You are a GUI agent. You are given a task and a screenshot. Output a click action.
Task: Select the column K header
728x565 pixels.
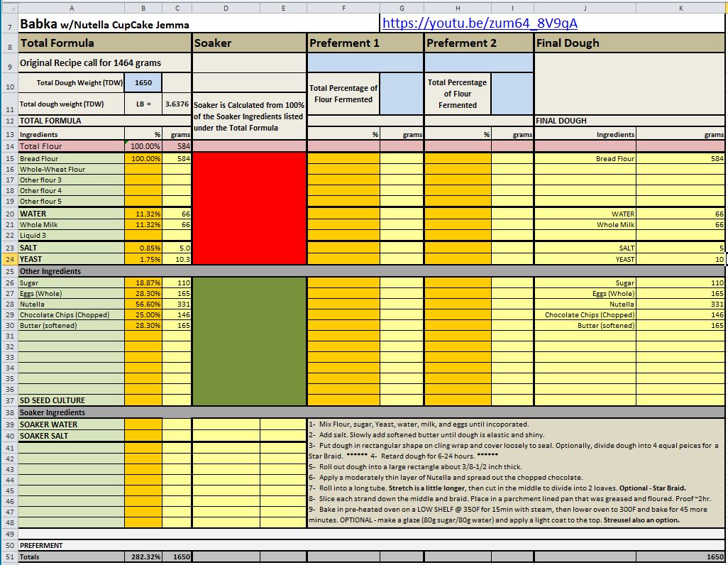pos(680,8)
